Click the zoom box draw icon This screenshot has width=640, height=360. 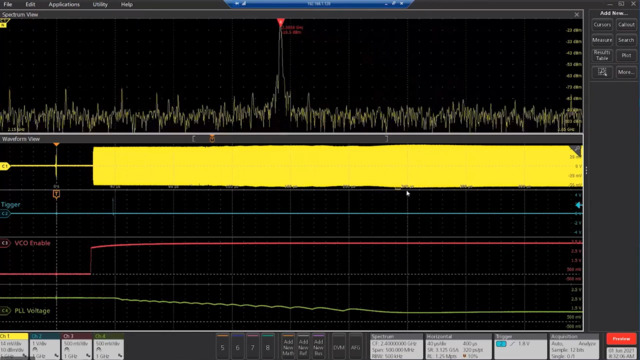tap(602, 72)
